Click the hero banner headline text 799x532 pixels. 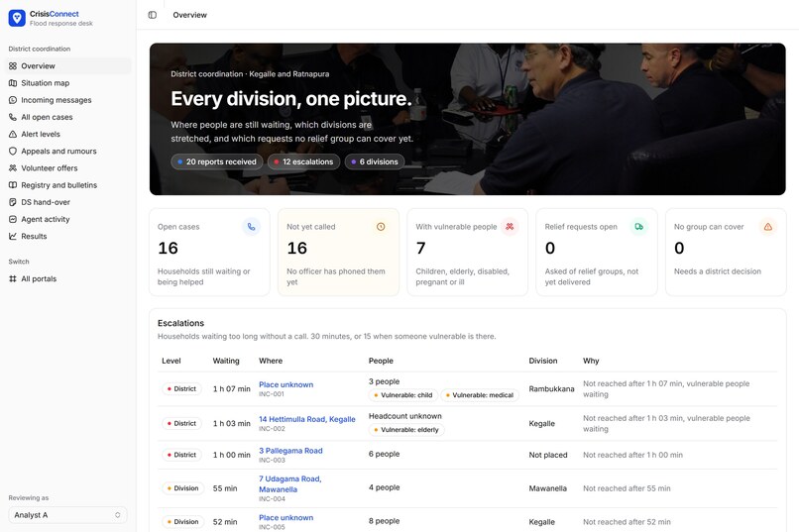[x=291, y=99]
